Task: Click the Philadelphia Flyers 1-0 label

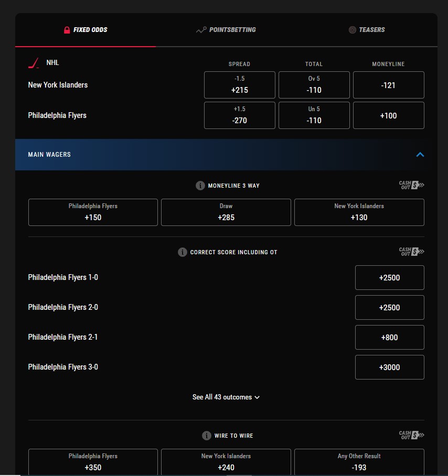Action: [x=63, y=277]
